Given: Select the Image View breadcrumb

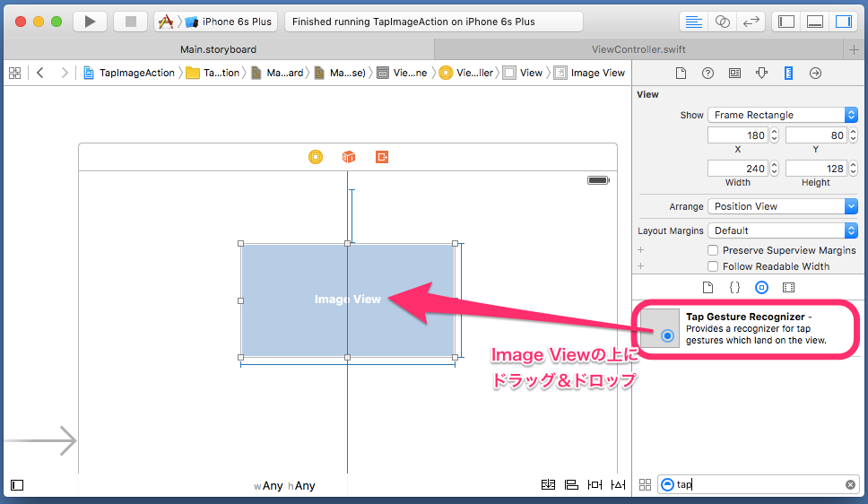Looking at the screenshot, I should [589, 73].
